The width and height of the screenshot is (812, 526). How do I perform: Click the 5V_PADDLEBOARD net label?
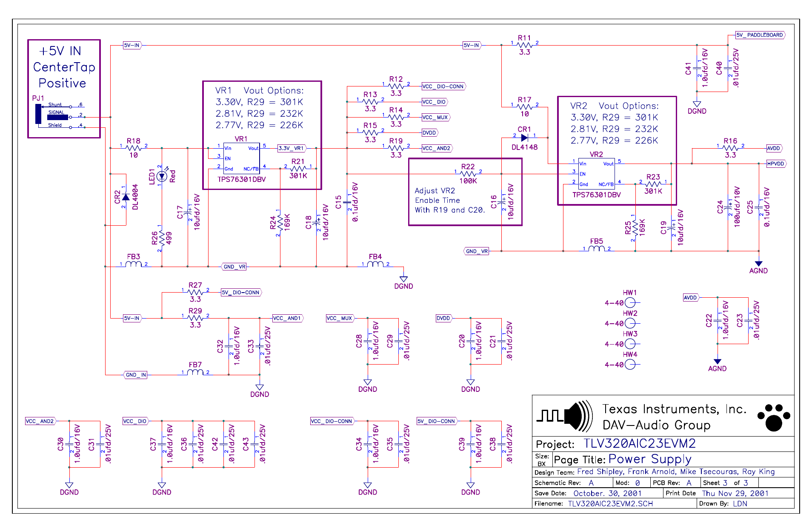761,35
